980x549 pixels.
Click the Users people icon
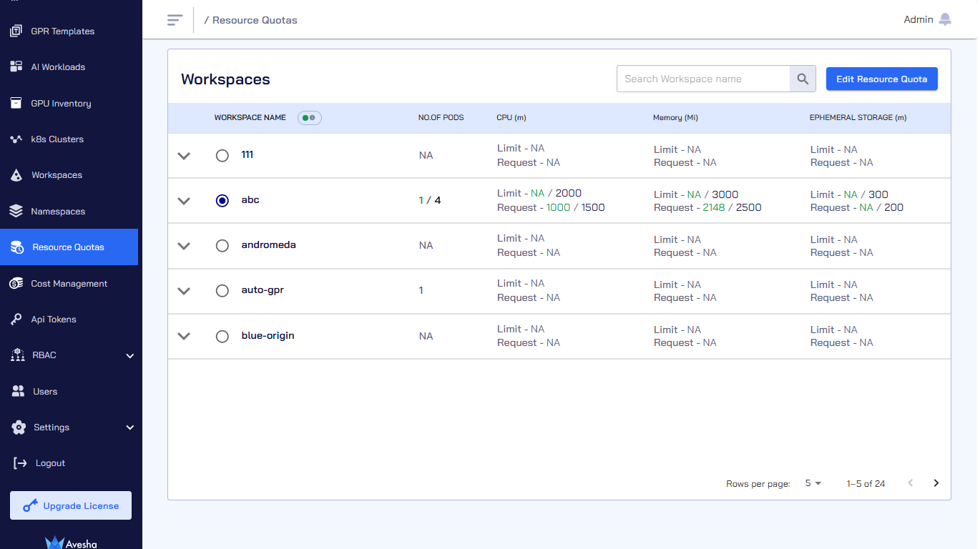point(18,391)
